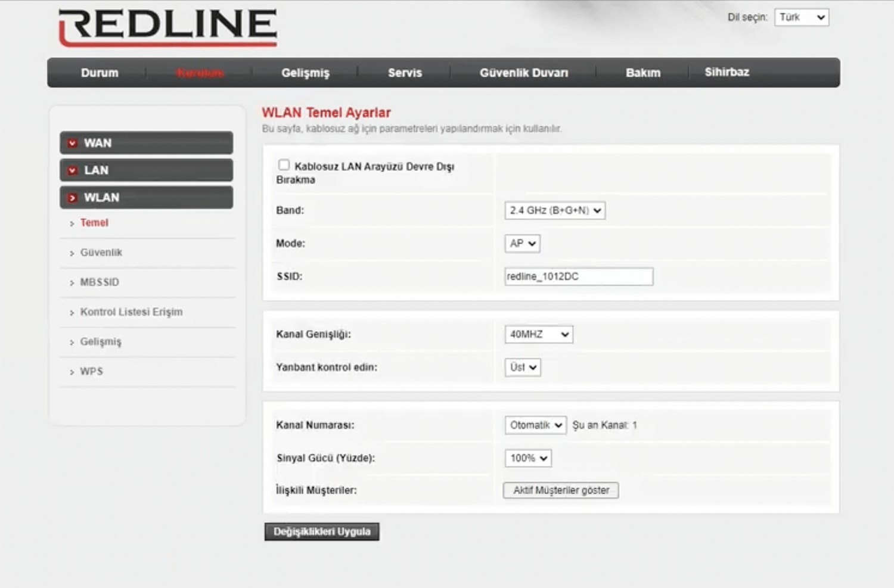The width and height of the screenshot is (894, 588).
Task: Open the Güvenlik Duvarı menu tab
Action: pyautogui.click(x=523, y=73)
